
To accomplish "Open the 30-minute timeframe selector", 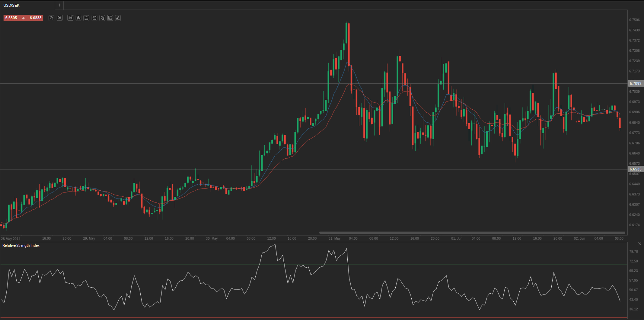I will click(x=70, y=18).
